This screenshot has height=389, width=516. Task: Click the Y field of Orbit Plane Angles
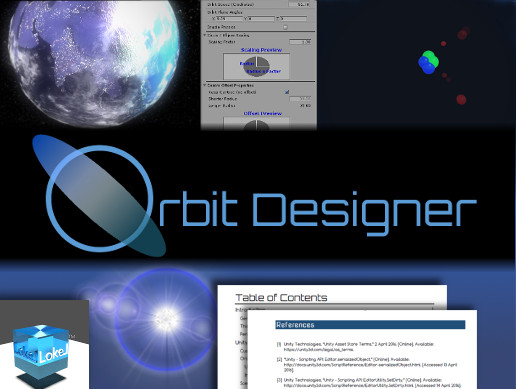[260, 19]
